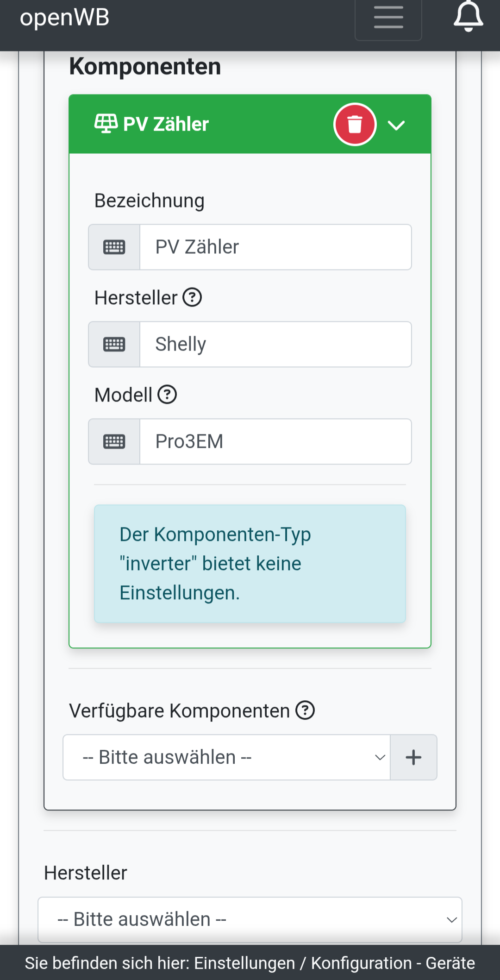This screenshot has height=980, width=500.
Task: Click the inverter no-settings info box
Action: pyautogui.click(x=250, y=564)
